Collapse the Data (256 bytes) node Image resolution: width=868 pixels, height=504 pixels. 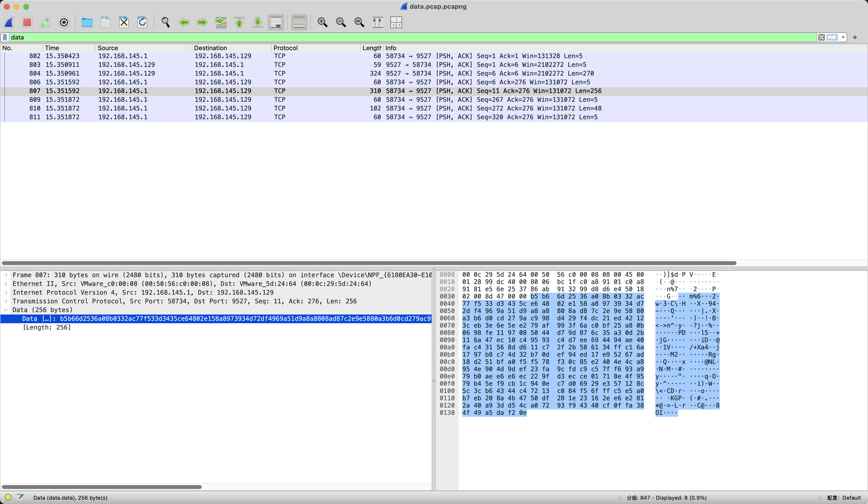[x=6, y=310]
